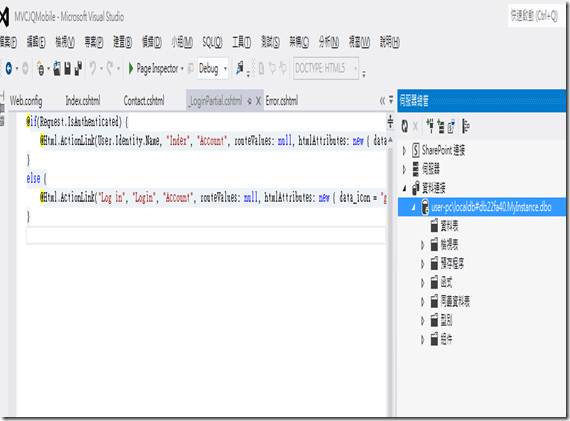Click the Undo arrow icon
The width and height of the screenshot is (570, 421).
pos(93,68)
